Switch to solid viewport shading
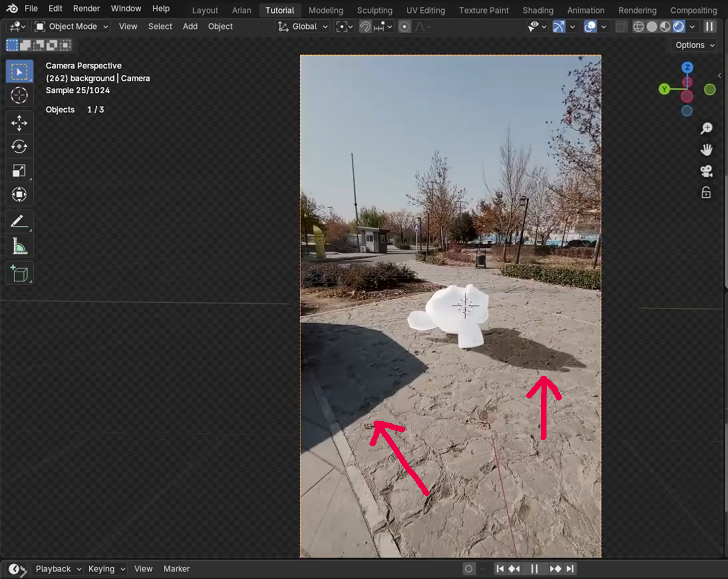 [x=652, y=27]
